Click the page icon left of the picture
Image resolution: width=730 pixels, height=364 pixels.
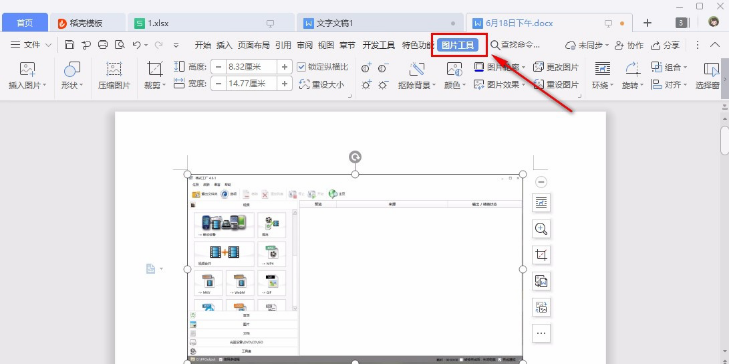[x=150, y=269]
